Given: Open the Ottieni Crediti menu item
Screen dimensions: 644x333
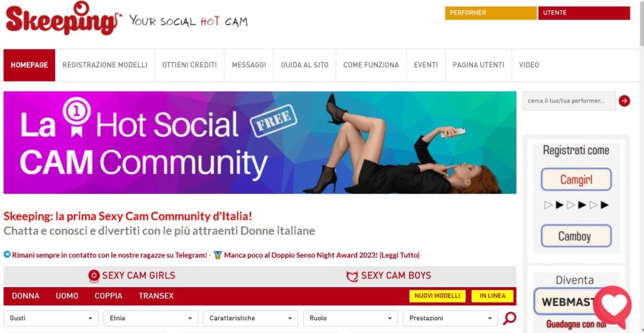Looking at the screenshot, I should point(189,65).
